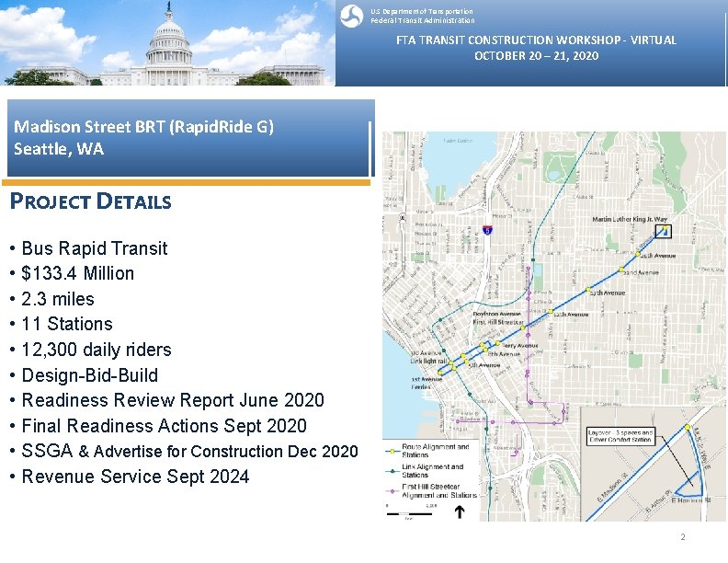Image resolution: width=728 pixels, height=563 pixels.
Task: Click the Capitol building header image
Action: [x=167, y=42]
